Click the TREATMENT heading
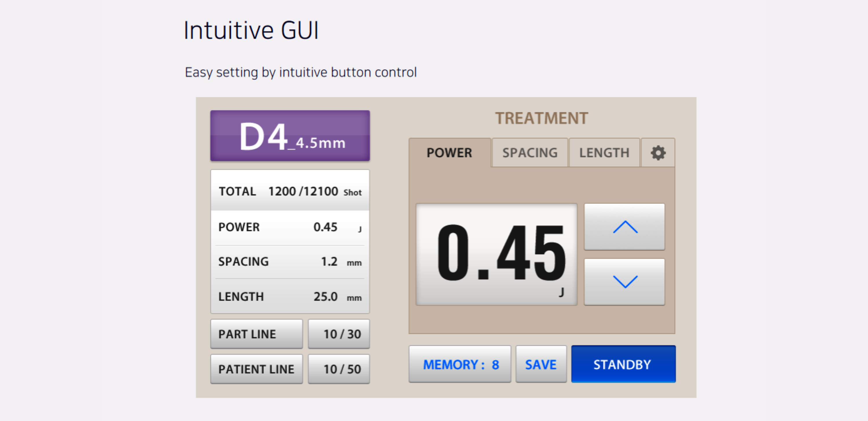Viewport: 868px width, 421px height. [x=541, y=118]
